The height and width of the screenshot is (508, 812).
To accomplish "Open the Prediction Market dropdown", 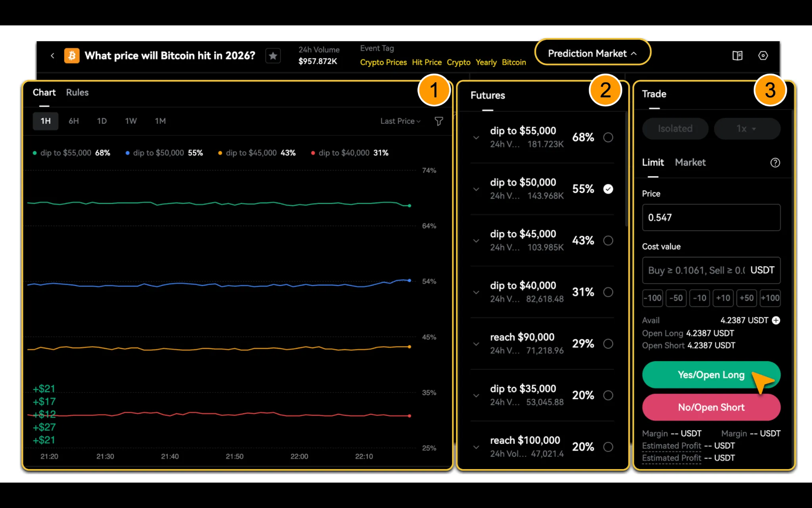I will pos(592,53).
